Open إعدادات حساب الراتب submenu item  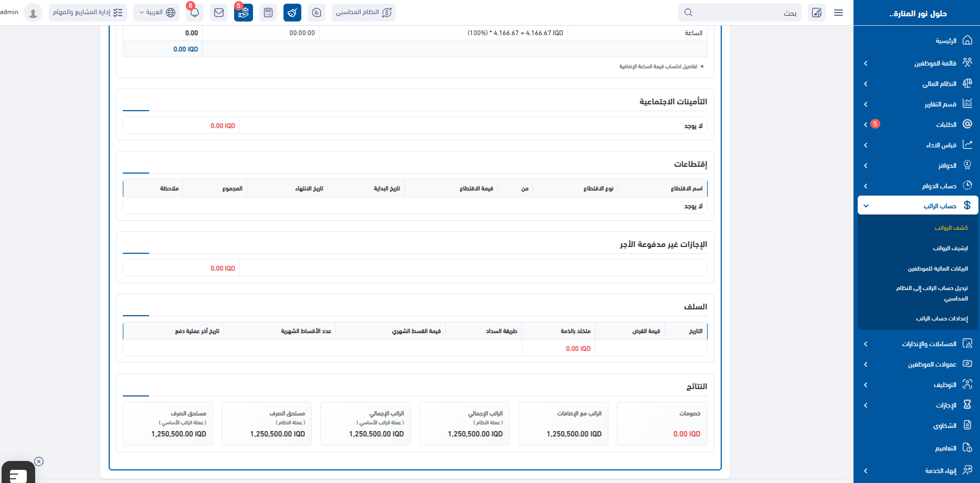coord(942,318)
